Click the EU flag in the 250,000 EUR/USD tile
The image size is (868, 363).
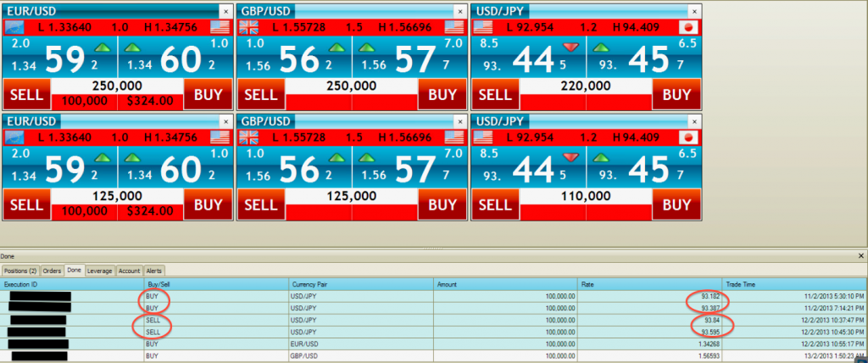point(15,26)
